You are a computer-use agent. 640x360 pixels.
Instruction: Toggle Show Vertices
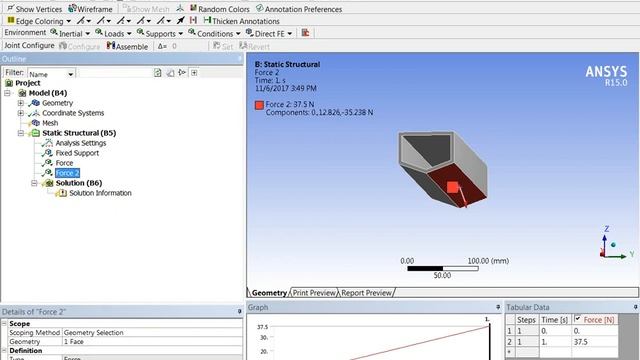coord(34,9)
